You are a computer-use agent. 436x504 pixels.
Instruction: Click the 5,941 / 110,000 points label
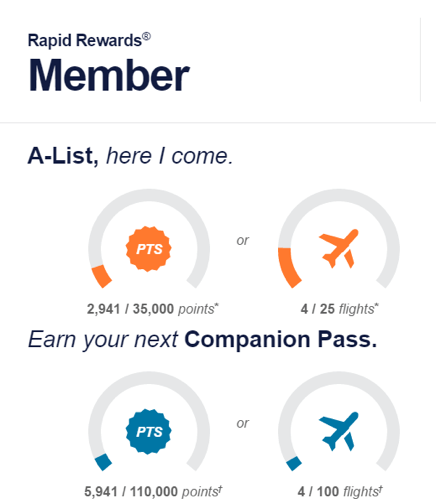tap(153, 492)
